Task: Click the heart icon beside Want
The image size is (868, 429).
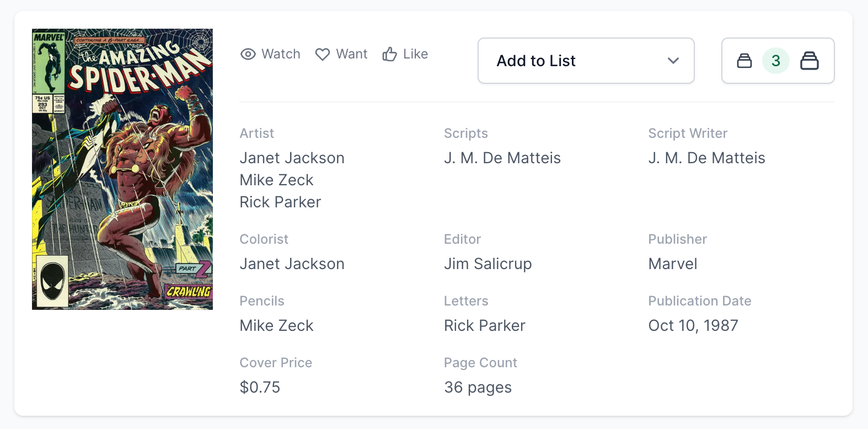Action: pos(323,54)
